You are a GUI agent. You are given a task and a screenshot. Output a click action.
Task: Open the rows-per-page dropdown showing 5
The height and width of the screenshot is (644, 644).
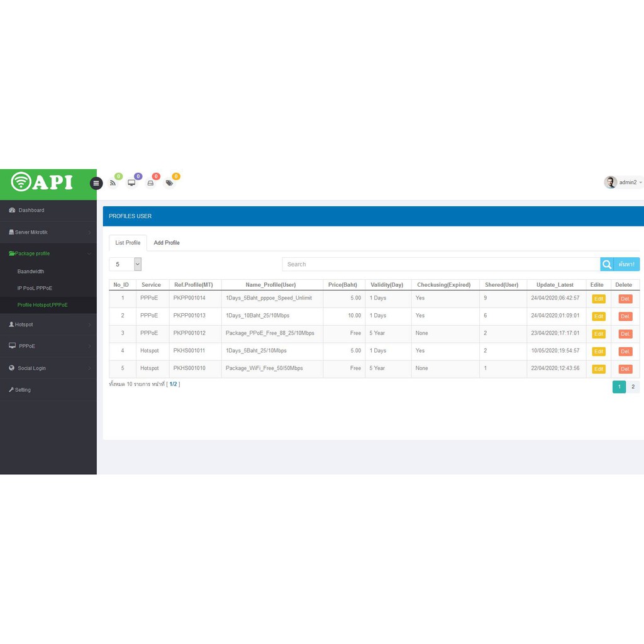tap(125, 264)
